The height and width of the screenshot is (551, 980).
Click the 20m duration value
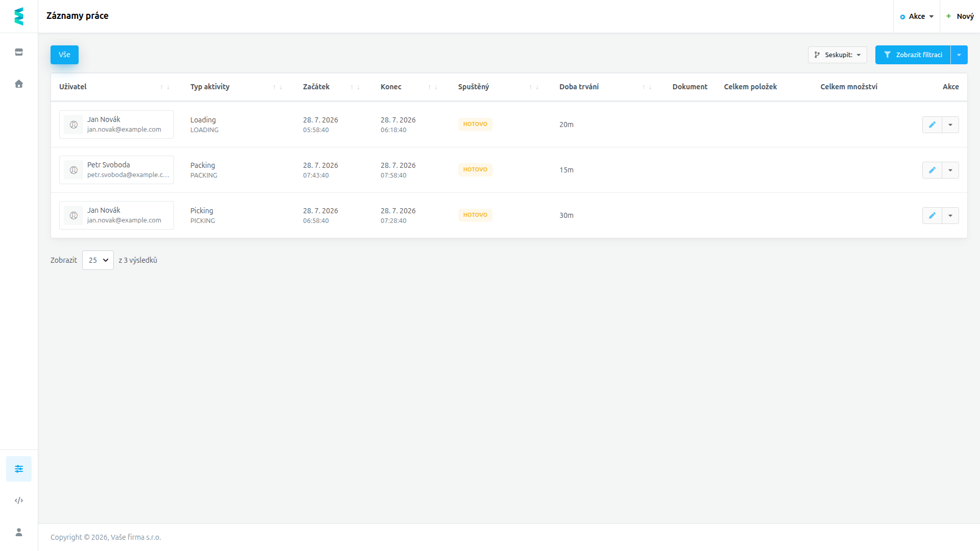tap(567, 124)
